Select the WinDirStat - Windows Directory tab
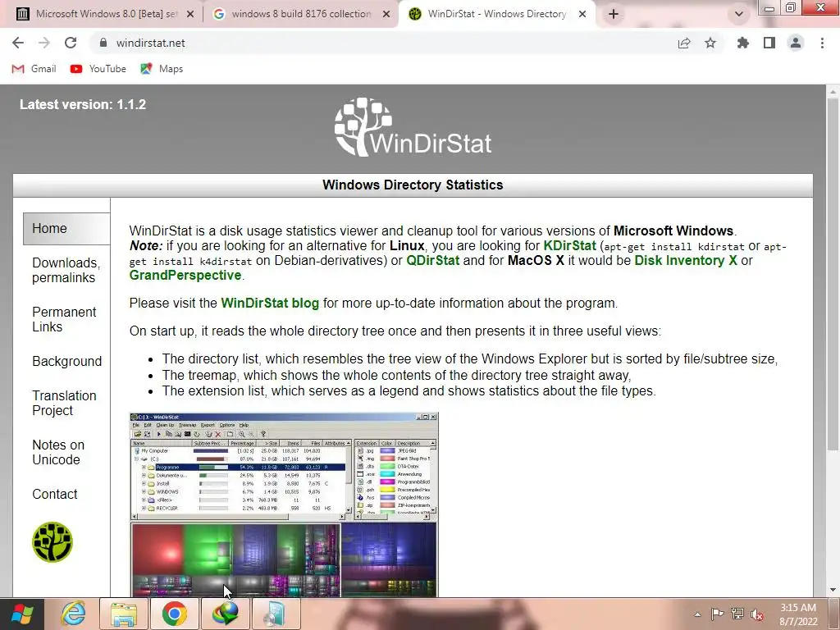 point(496,14)
